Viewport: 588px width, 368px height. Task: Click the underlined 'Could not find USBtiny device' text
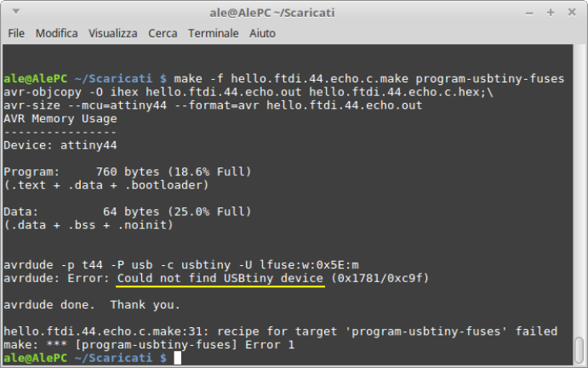point(220,278)
